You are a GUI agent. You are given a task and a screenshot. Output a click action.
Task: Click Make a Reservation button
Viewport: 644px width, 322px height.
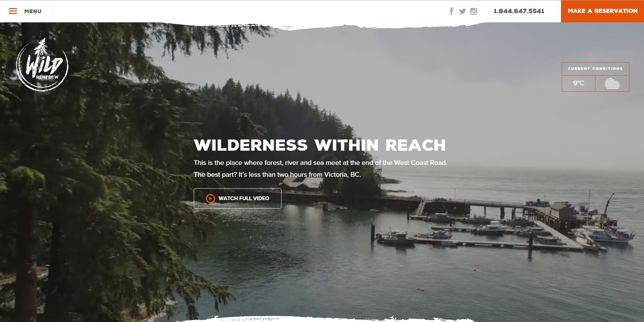pos(602,11)
